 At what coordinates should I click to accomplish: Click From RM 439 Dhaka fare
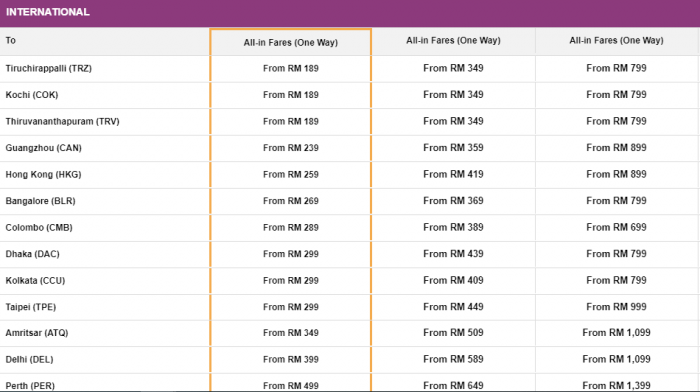(453, 254)
